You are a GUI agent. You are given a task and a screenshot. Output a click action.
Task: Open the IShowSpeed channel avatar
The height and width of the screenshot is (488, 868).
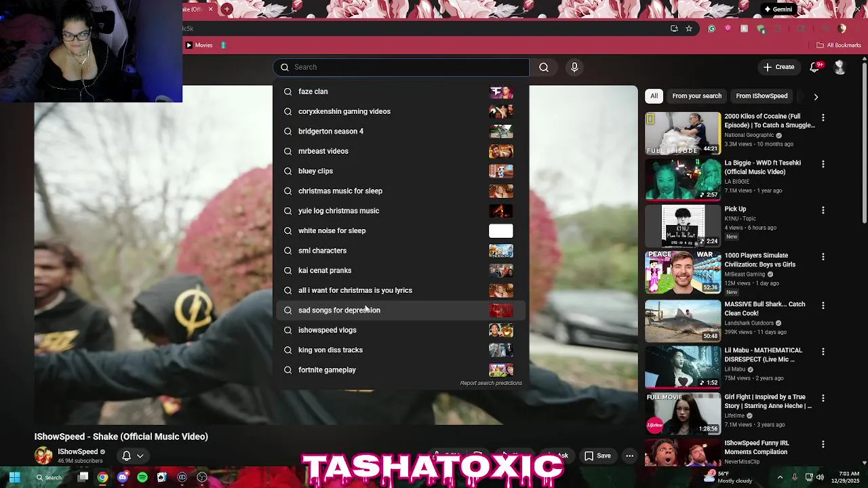(43, 455)
